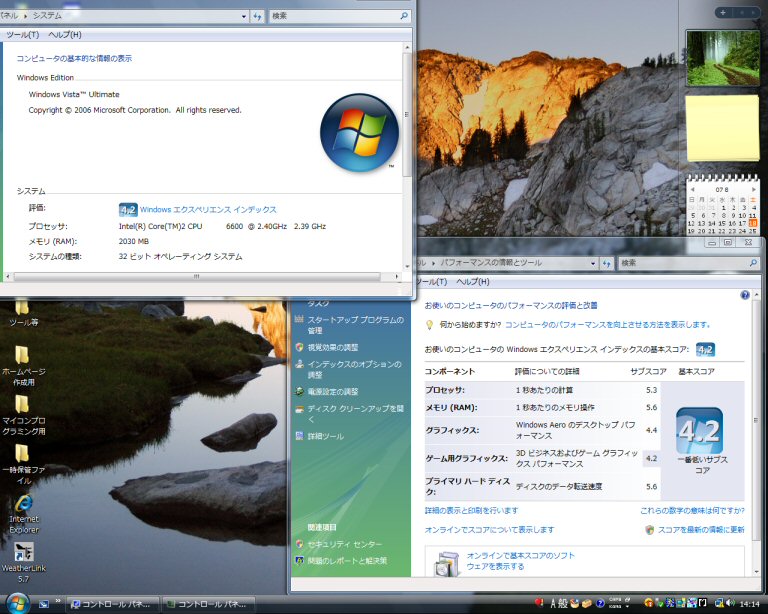Click スタートアップ プログラムの管理 task link
This screenshot has width=768, height=614.
(x=356, y=325)
